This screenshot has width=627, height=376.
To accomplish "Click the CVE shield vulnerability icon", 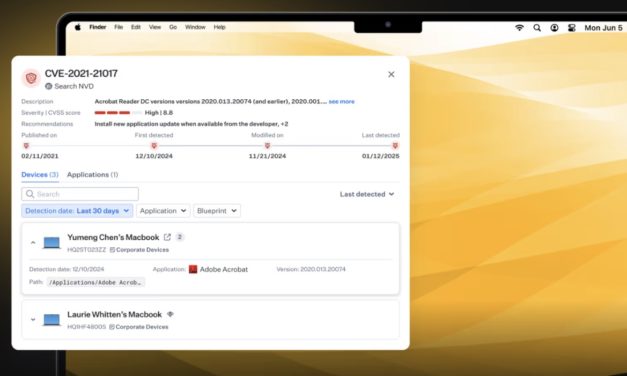I will click(x=31, y=78).
